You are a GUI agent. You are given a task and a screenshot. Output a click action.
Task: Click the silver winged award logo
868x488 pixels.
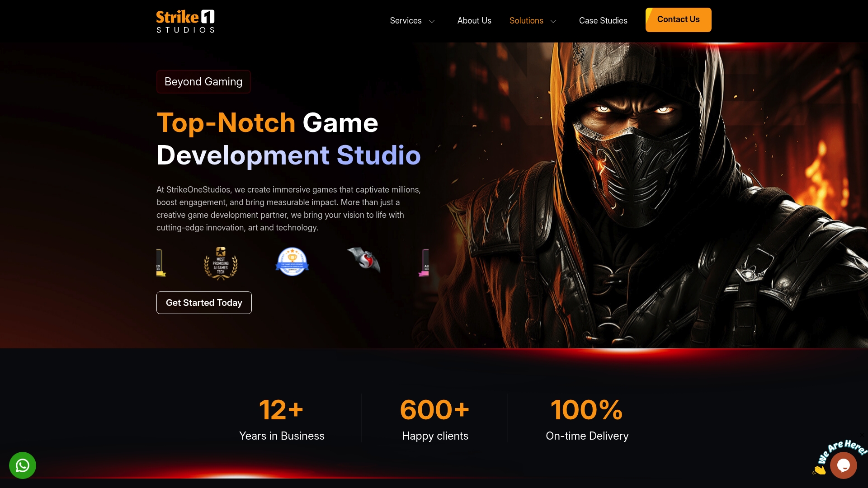pyautogui.click(x=364, y=260)
